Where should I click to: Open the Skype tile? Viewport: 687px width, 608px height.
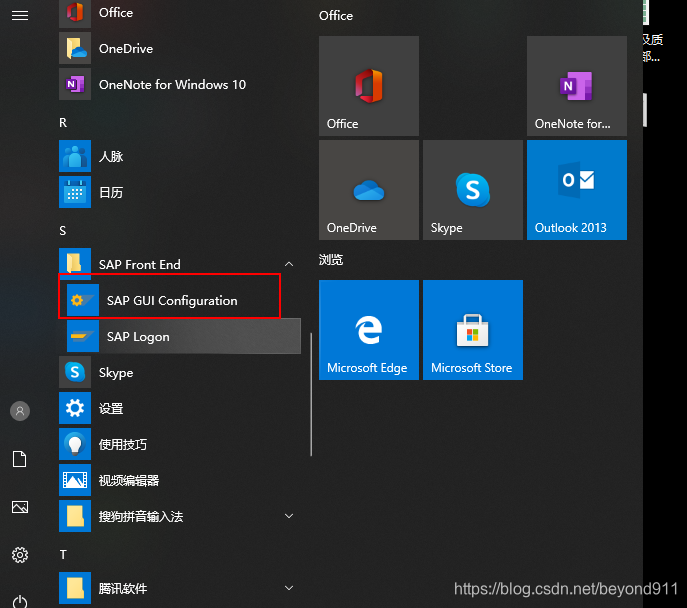pos(473,190)
